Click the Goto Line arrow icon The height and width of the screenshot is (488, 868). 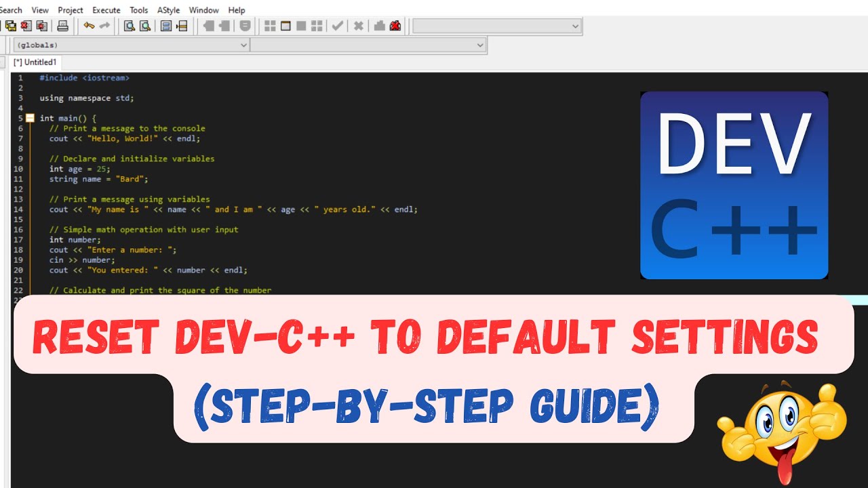point(182,26)
